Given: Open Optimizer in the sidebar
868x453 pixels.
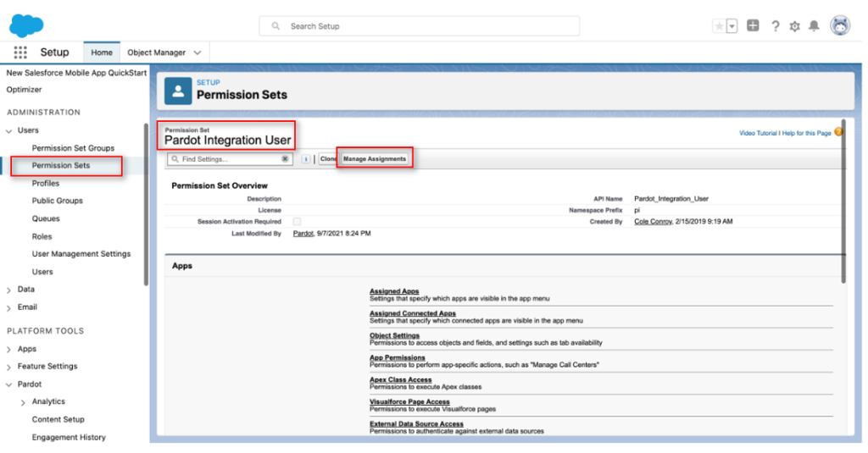Looking at the screenshot, I should coord(24,89).
